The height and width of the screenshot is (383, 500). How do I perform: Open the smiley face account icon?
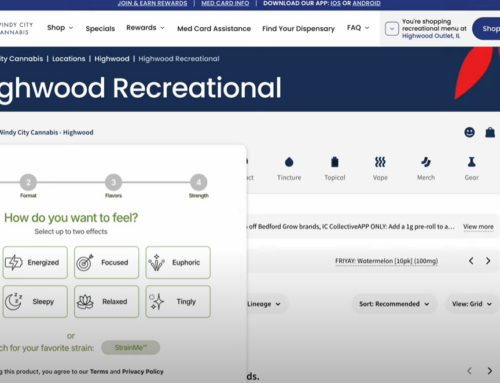[469, 132]
